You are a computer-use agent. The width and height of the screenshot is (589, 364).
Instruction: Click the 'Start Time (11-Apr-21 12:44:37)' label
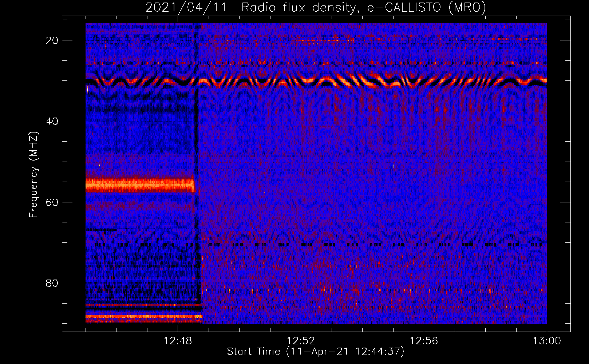(x=316, y=352)
